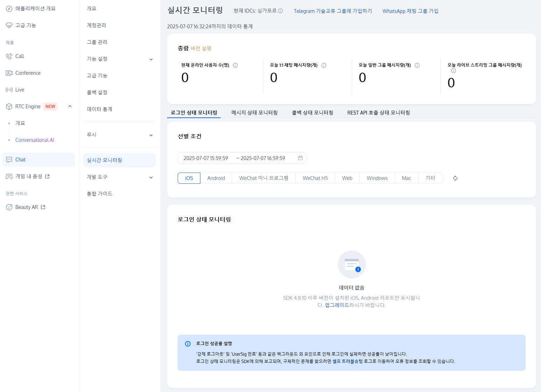
Task: Select the WeChat 미니 프로그램 filter
Action: coord(264,178)
